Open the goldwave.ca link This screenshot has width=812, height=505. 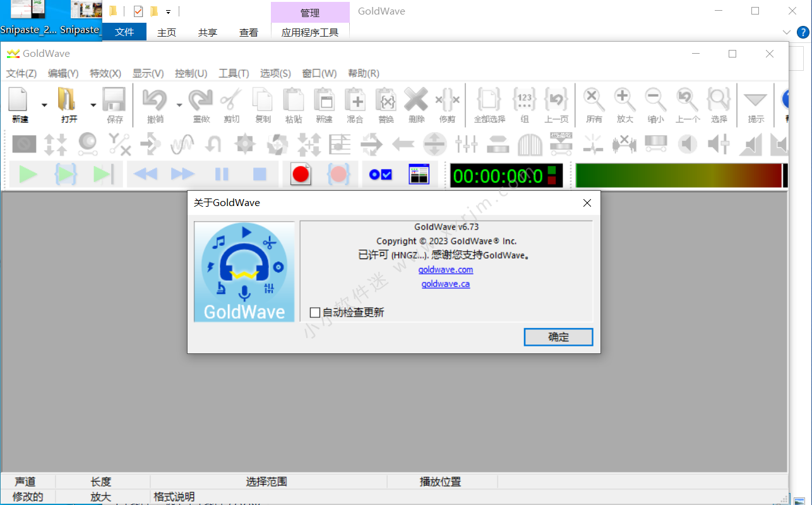click(x=446, y=284)
